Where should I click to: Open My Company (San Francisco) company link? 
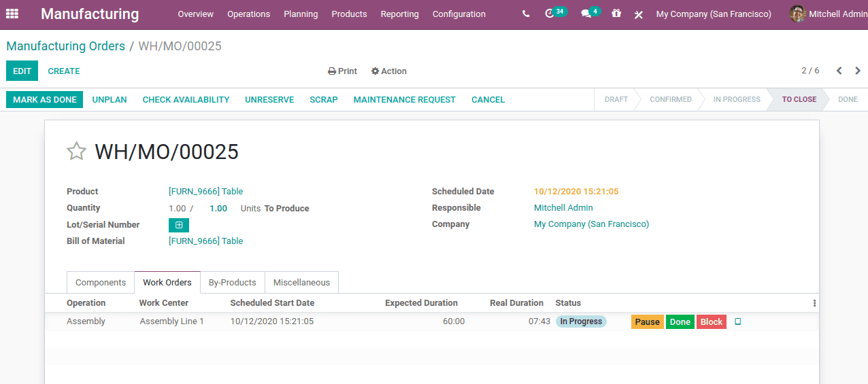(591, 224)
